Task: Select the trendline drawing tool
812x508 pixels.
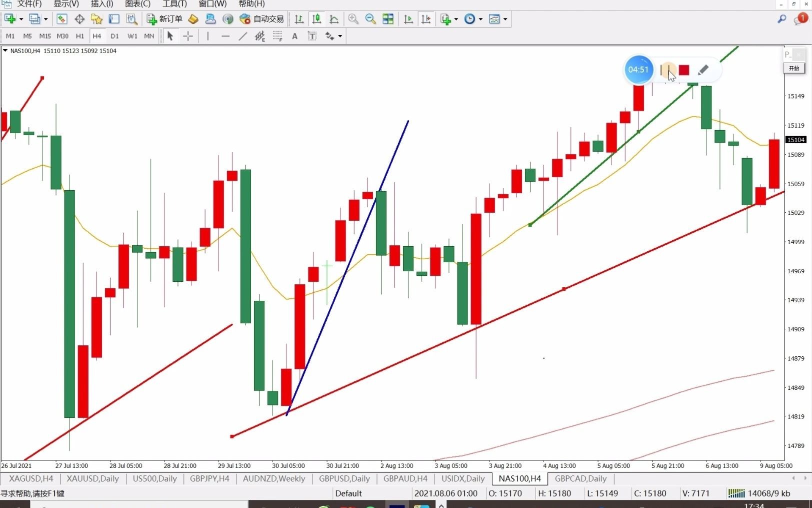Action: (243, 36)
